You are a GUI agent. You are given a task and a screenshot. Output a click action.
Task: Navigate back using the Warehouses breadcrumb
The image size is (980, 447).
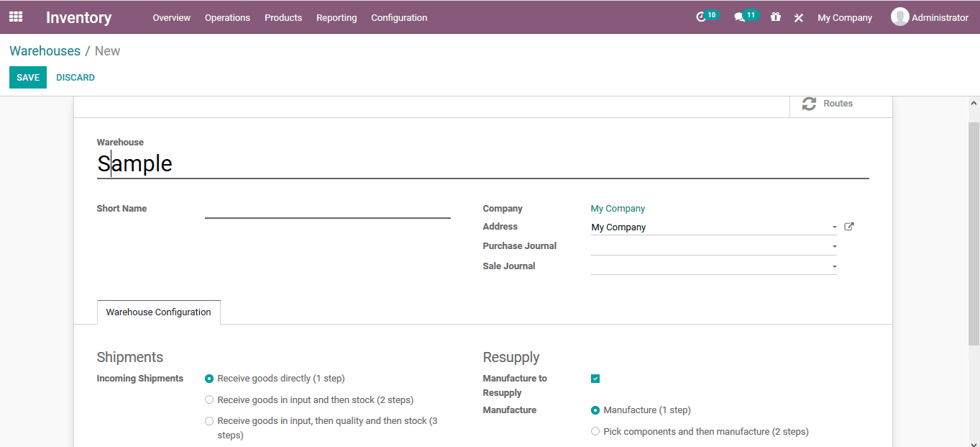click(x=45, y=50)
